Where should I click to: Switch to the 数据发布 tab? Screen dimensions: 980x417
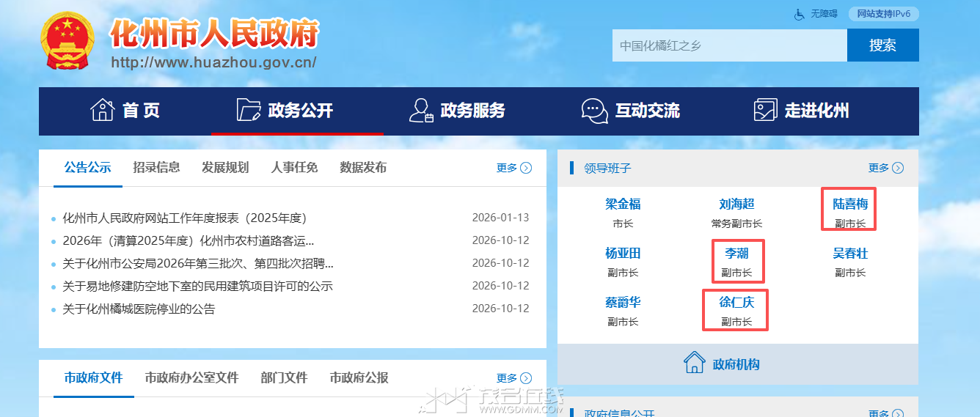(x=363, y=167)
